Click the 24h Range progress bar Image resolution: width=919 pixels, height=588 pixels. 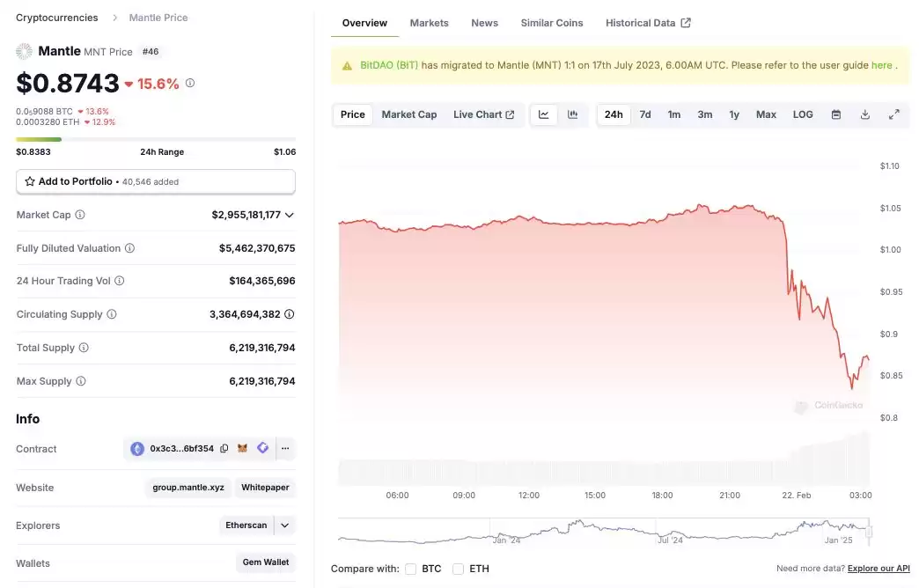coord(156,140)
